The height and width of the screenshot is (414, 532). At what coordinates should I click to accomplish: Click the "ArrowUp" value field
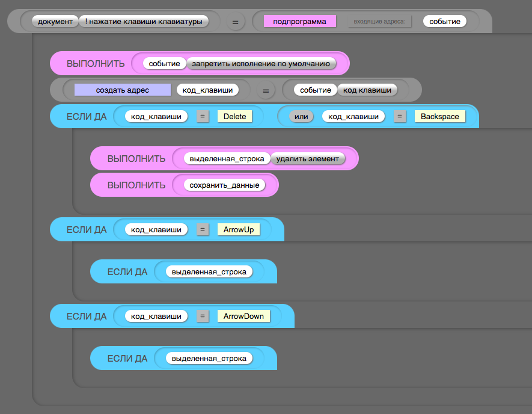(239, 230)
